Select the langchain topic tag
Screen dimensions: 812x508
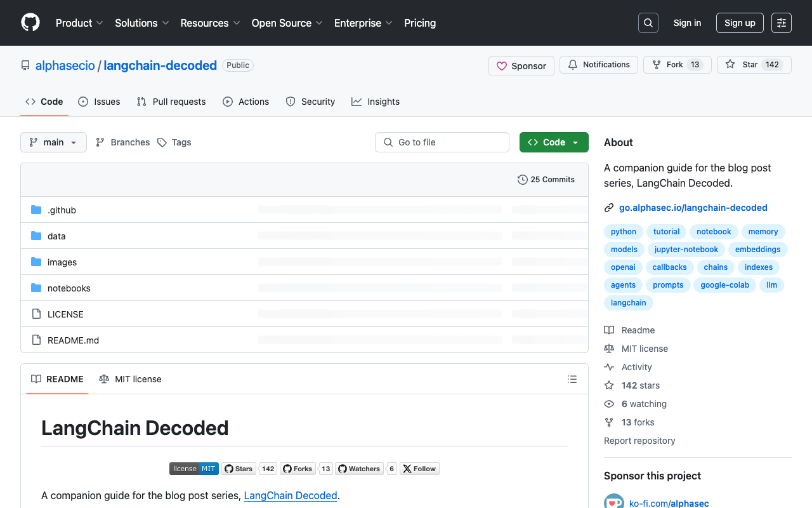tap(629, 303)
